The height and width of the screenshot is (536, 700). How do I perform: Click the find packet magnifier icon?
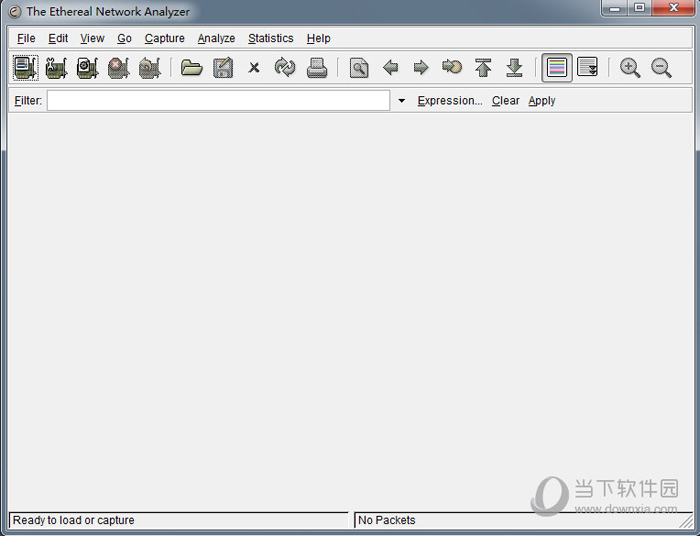(359, 68)
